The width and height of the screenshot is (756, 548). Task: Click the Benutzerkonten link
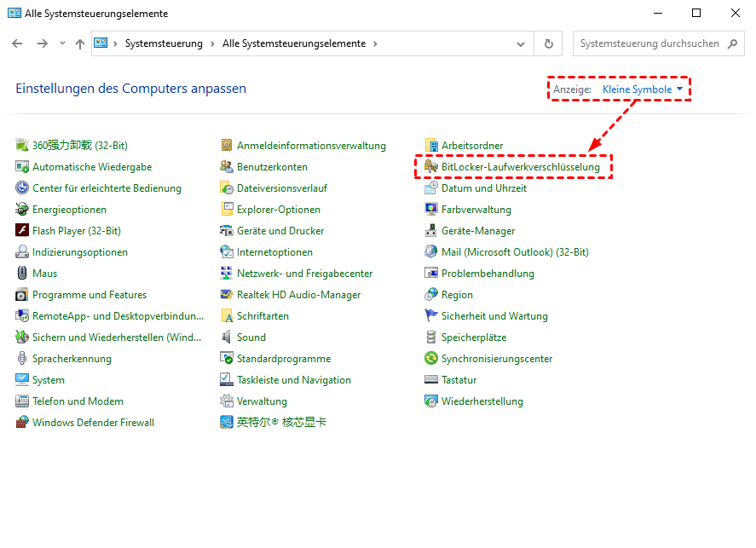(x=272, y=167)
